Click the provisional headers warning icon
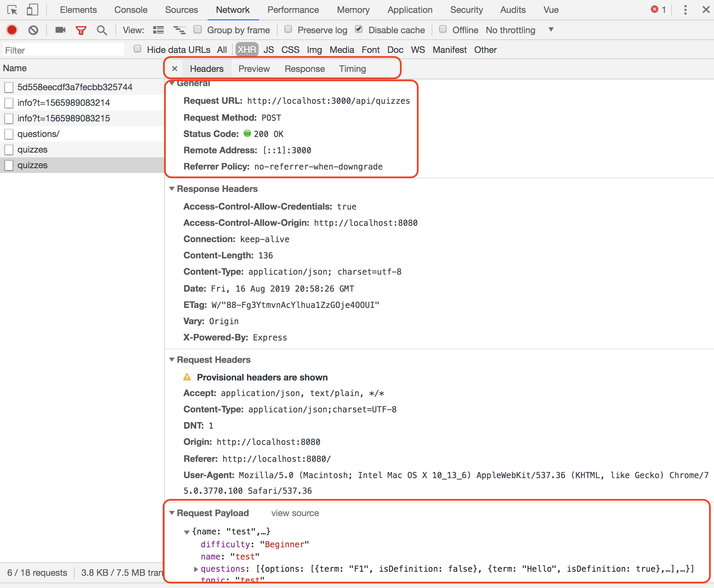Screen dimensions: 714x588 point(187,377)
